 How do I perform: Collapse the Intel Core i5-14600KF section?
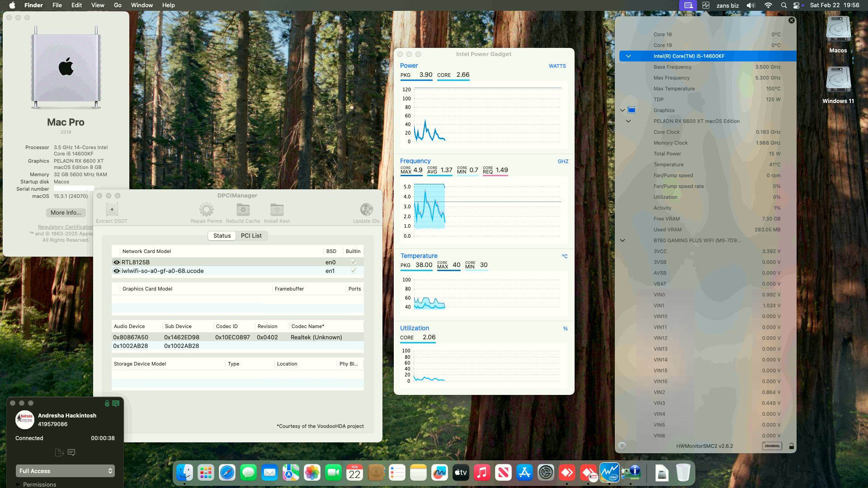[x=628, y=56]
